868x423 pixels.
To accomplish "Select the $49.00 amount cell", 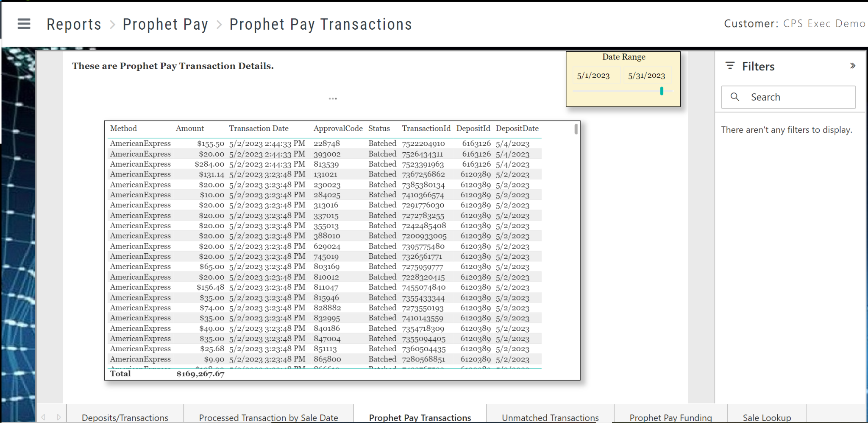I will pos(212,328).
